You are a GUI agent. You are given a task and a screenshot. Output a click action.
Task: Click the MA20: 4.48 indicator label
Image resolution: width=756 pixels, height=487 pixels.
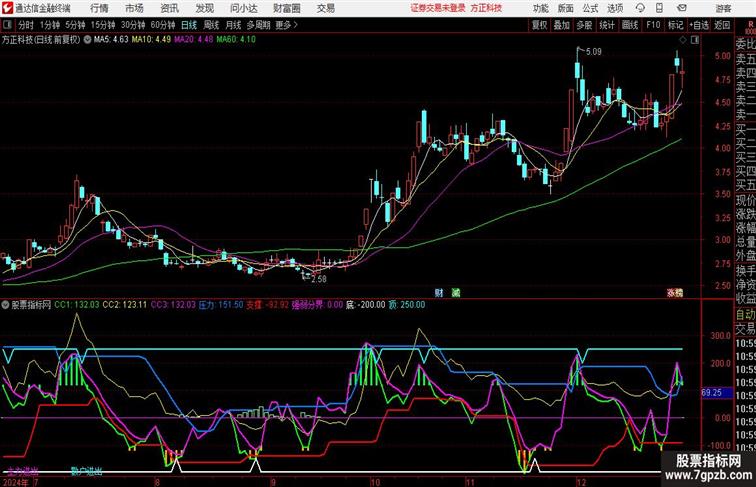pos(193,40)
